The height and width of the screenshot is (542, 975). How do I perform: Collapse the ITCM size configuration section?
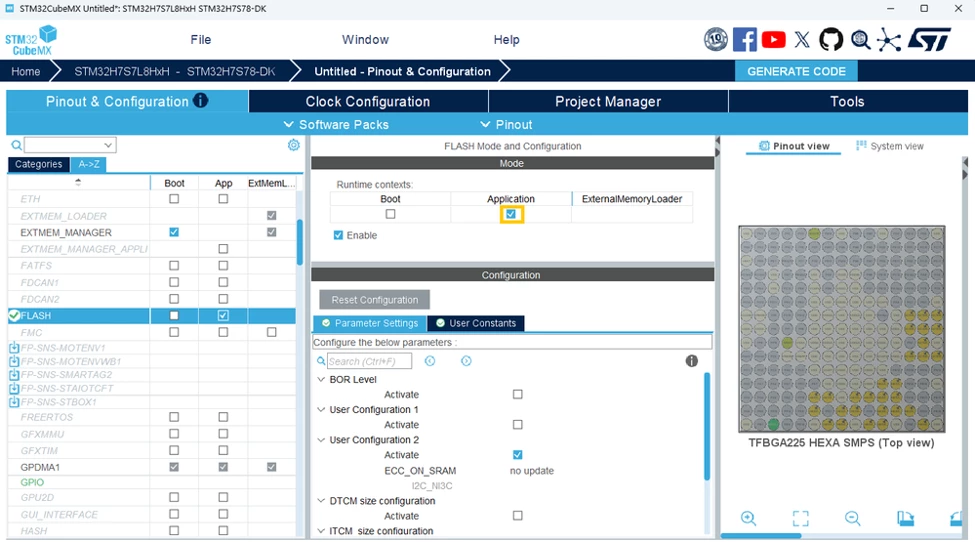[x=321, y=531]
